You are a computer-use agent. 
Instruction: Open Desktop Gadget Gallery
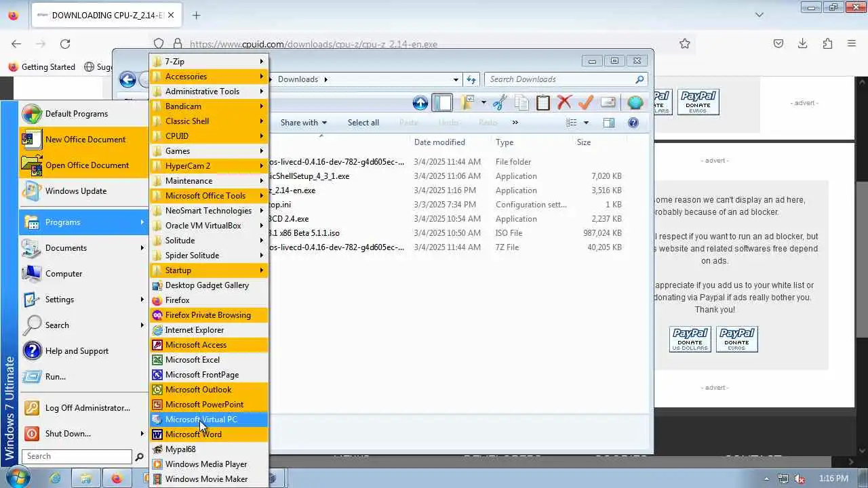click(x=209, y=285)
